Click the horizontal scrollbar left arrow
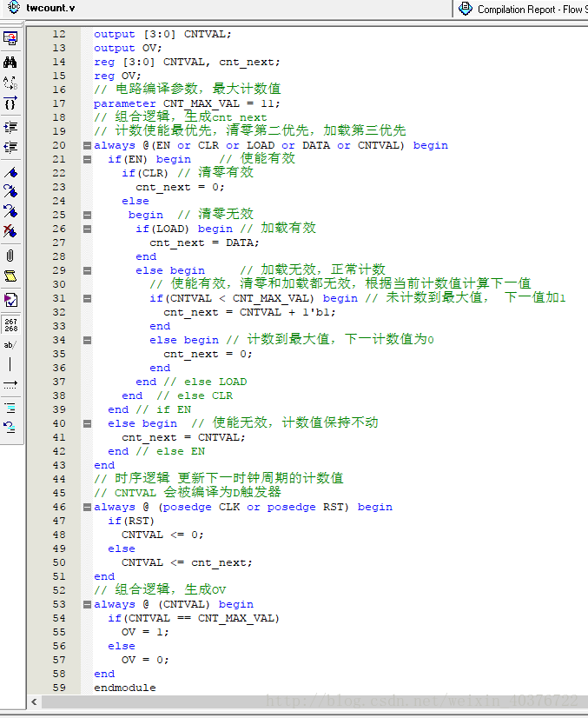 coord(34,701)
